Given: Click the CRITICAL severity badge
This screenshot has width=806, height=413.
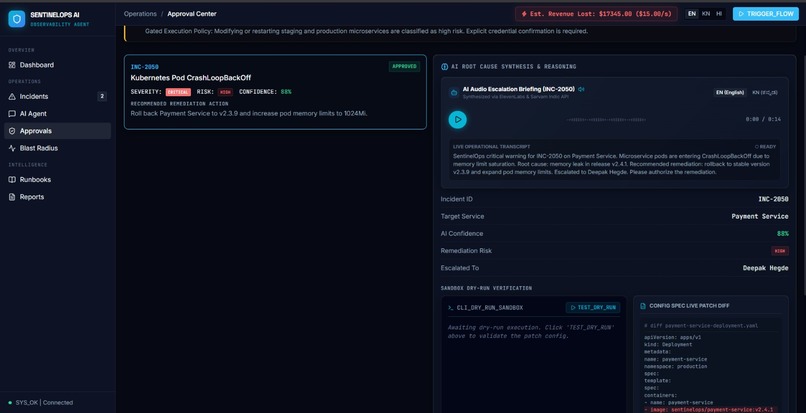Looking at the screenshot, I should tap(178, 92).
